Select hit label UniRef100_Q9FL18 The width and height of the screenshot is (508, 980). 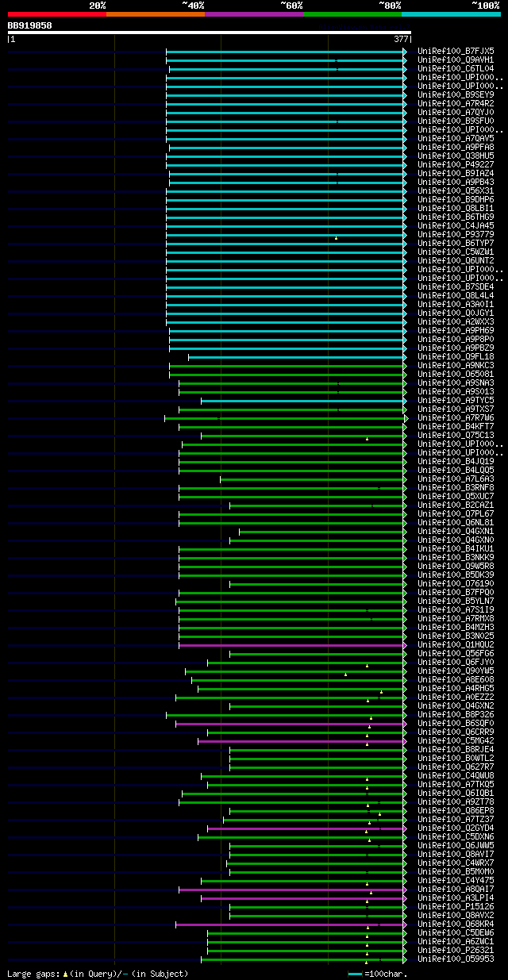point(456,356)
